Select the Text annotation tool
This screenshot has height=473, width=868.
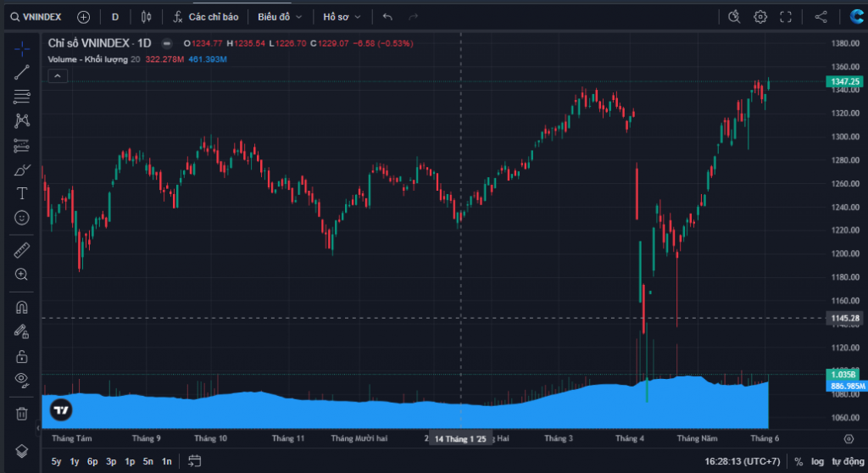(21, 193)
